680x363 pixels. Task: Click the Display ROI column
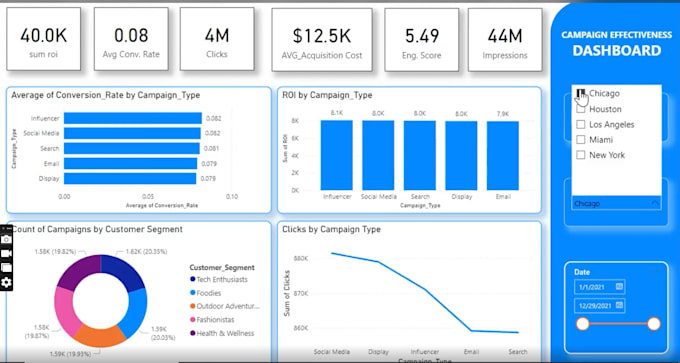(461, 155)
